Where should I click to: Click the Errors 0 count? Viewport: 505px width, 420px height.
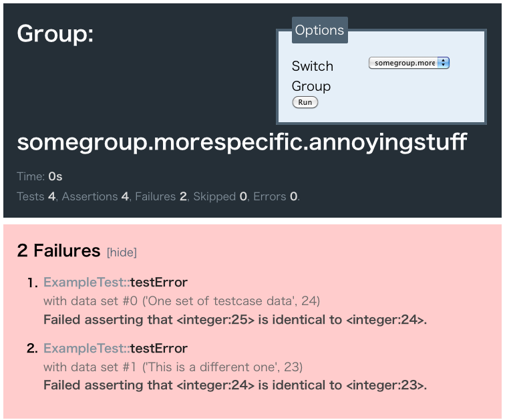[x=275, y=196]
